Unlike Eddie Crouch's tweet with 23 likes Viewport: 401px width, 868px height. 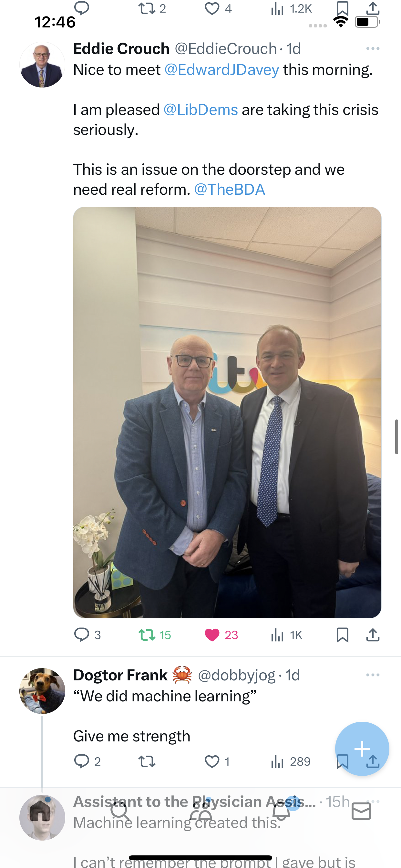click(x=212, y=635)
